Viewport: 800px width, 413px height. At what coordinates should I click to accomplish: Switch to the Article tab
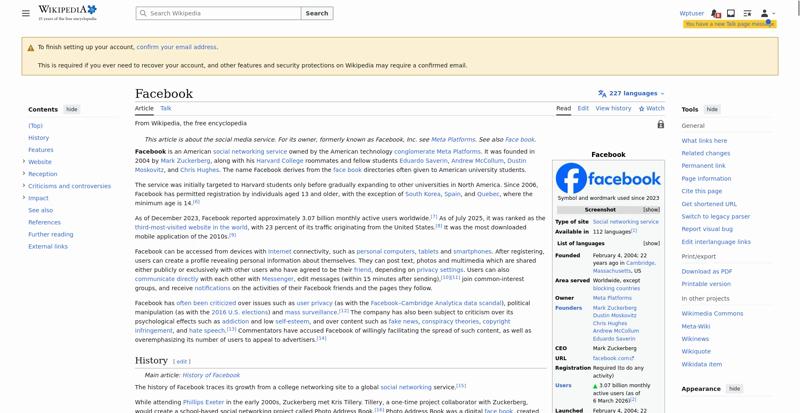click(144, 108)
